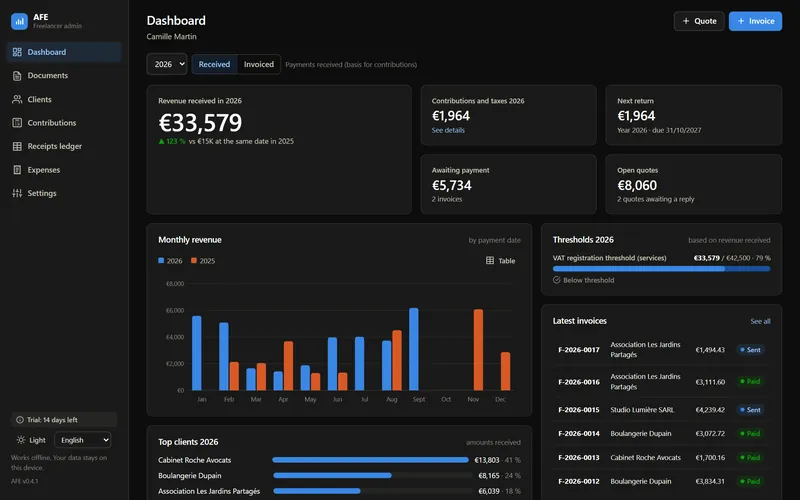Create a new Quote
This screenshot has height=500, width=800.
(699, 21)
